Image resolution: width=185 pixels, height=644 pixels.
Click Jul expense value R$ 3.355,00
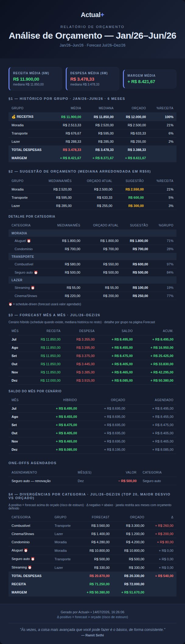coord(86,339)
